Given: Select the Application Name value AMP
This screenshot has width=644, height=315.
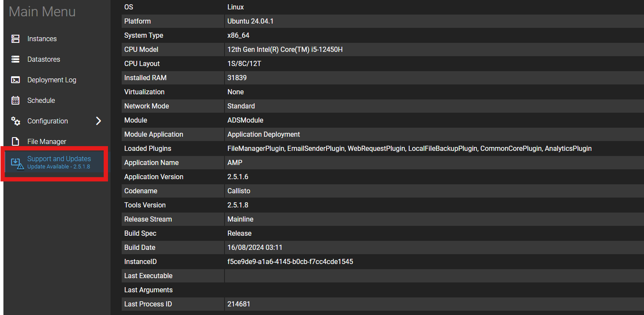Looking at the screenshot, I should 235,163.
